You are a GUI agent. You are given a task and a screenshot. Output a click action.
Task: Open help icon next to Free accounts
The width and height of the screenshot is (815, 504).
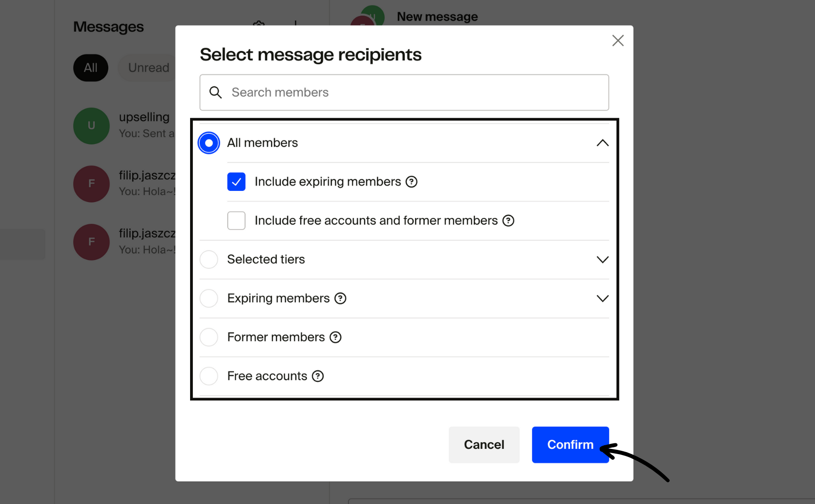point(318,376)
